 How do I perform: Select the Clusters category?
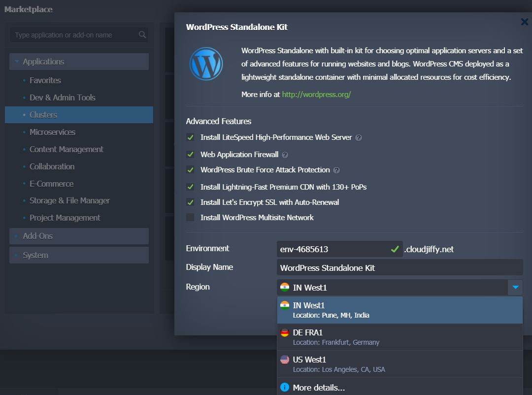pyautogui.click(x=79, y=115)
